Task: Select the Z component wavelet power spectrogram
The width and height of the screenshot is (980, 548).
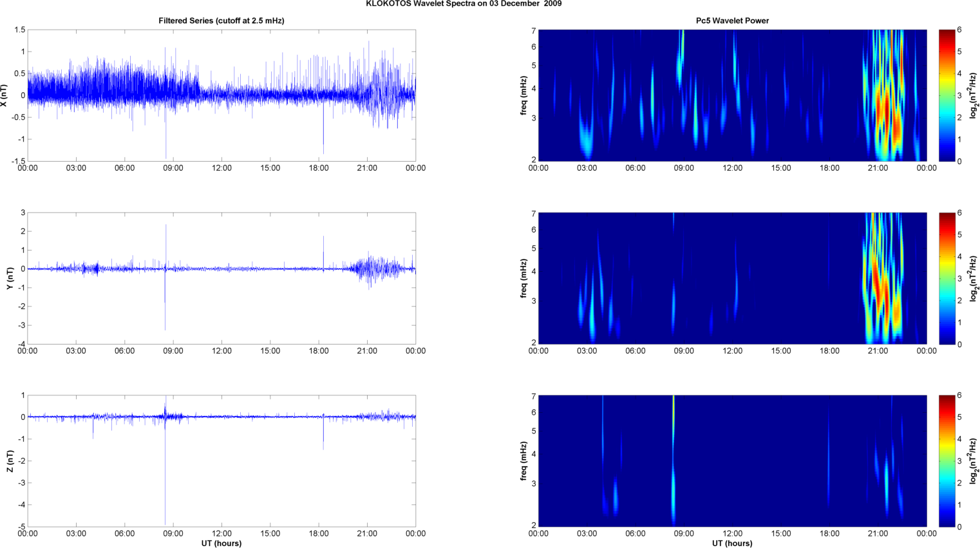Action: pyautogui.click(x=732, y=461)
